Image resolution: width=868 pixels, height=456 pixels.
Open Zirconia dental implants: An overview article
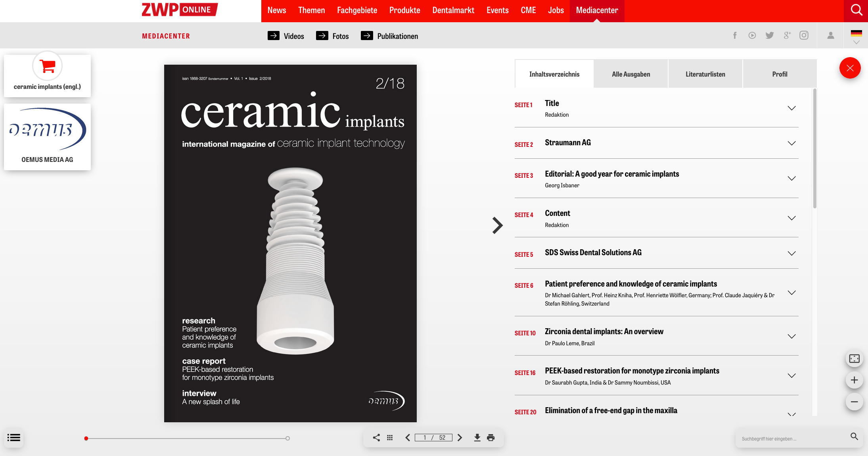(x=604, y=331)
